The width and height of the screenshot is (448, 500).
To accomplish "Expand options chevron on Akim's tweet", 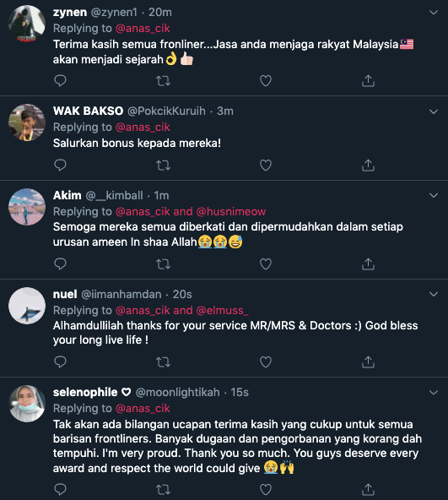I will [x=434, y=195].
